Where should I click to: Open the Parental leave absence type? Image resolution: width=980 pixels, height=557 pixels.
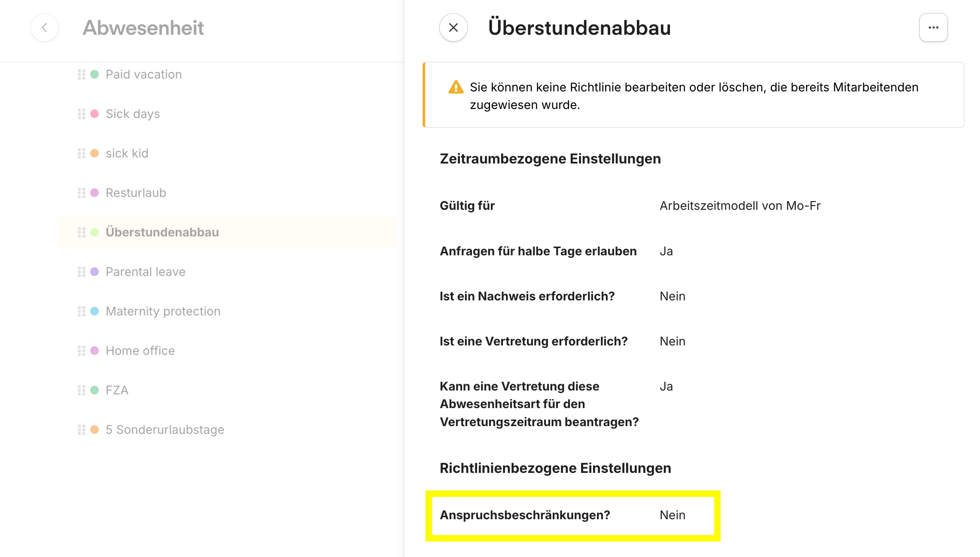(x=145, y=272)
